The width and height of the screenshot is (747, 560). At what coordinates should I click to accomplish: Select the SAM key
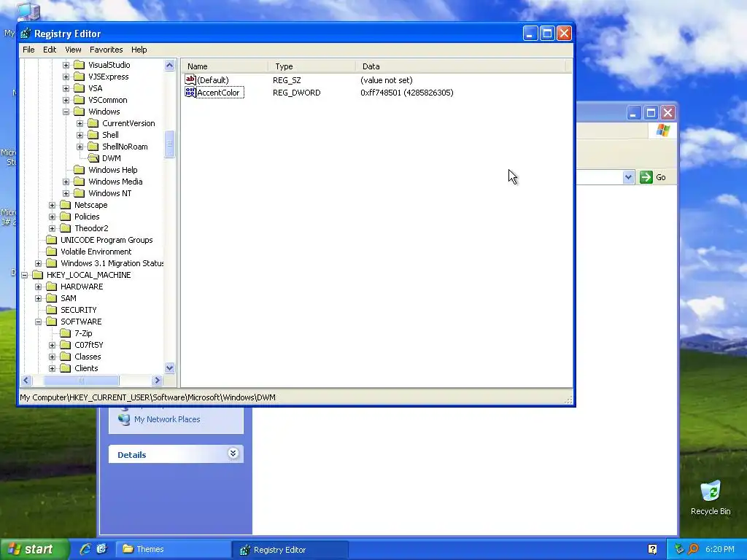click(69, 298)
